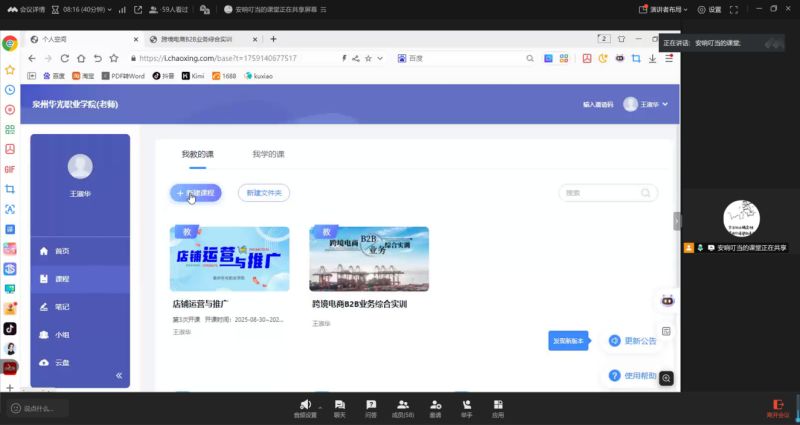This screenshot has width=800, height=425.
Task: Open 淘宝 bookmark
Action: [83, 76]
